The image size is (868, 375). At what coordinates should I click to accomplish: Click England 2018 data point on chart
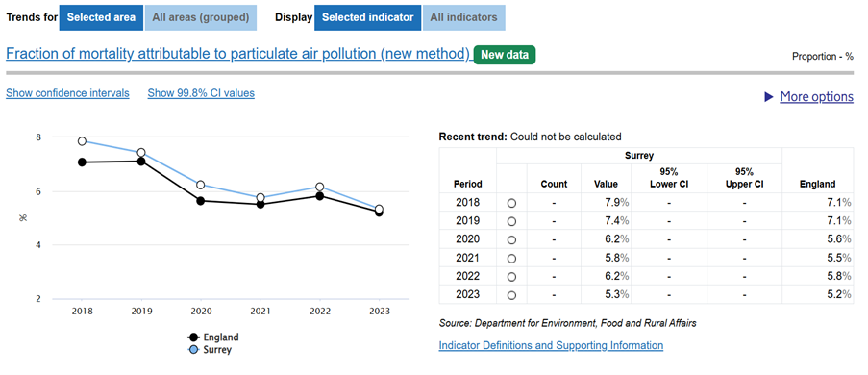(x=82, y=162)
